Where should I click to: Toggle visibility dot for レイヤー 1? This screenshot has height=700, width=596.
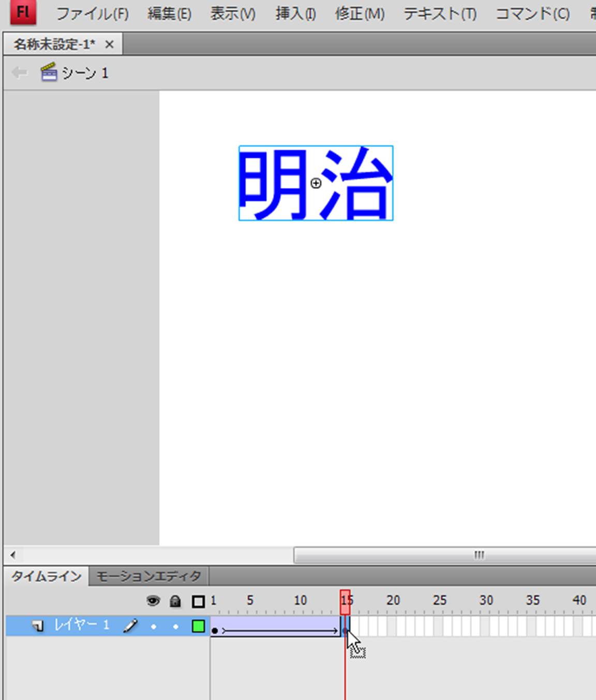153,627
